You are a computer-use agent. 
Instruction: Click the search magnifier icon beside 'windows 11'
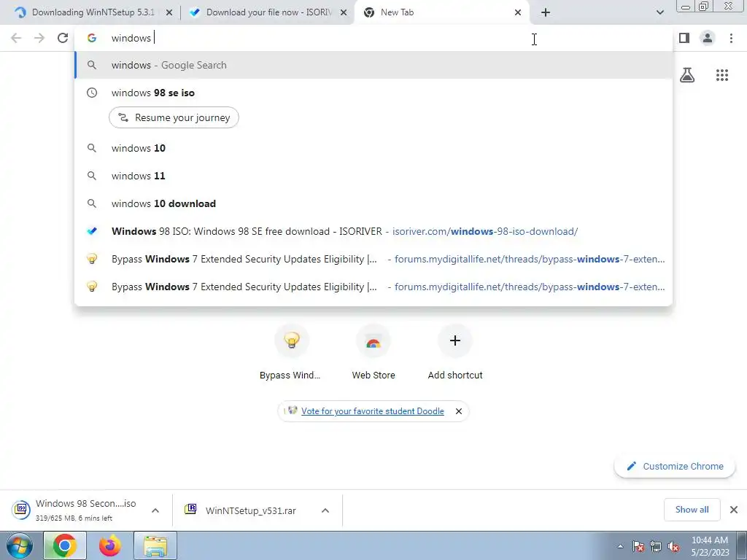click(92, 176)
